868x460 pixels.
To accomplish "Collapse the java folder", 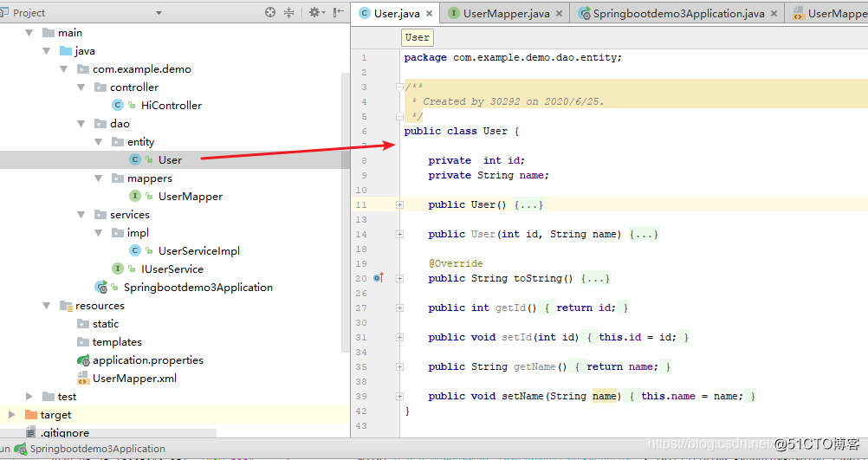I will coord(47,51).
